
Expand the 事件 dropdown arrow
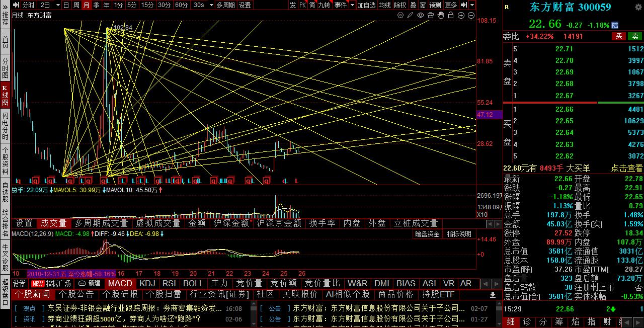pos(352,5)
